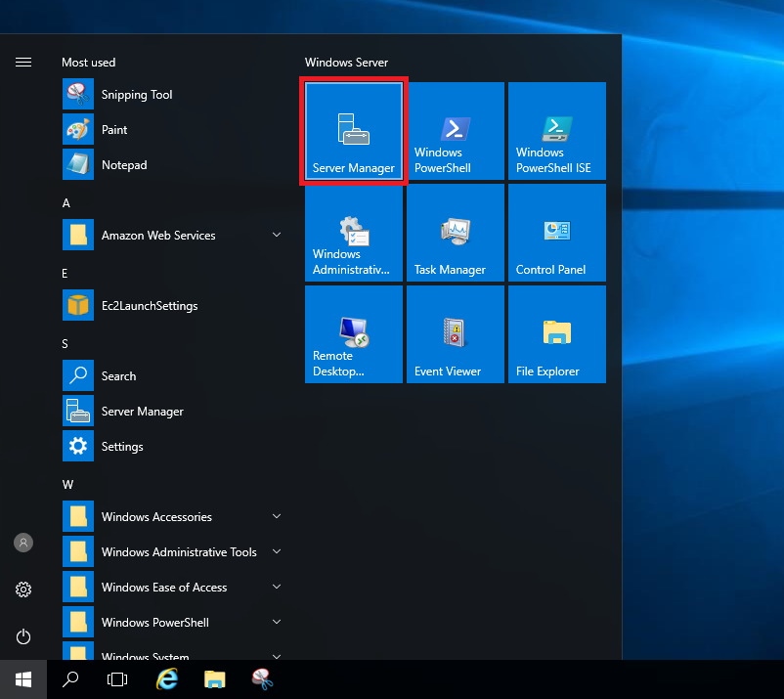Expand the Amazon Web Services folder chevron
Viewport: 784px width, 699px height.
[277, 235]
